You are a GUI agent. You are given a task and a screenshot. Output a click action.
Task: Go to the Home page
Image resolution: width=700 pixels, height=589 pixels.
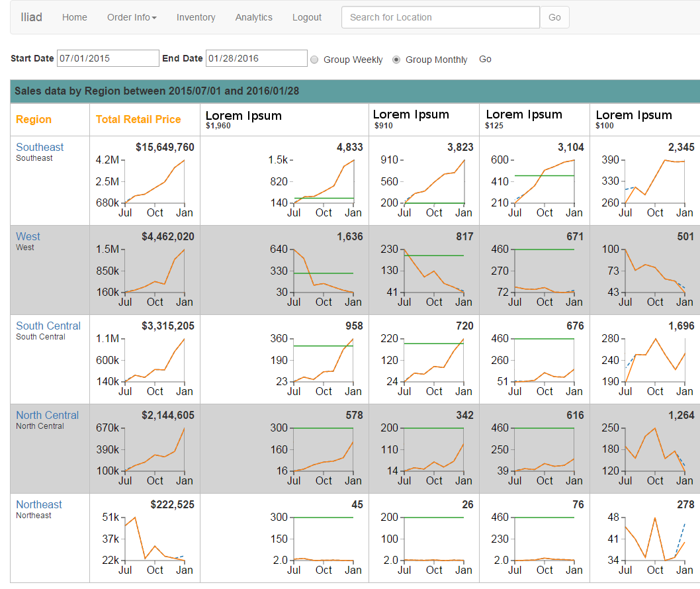[x=75, y=17]
